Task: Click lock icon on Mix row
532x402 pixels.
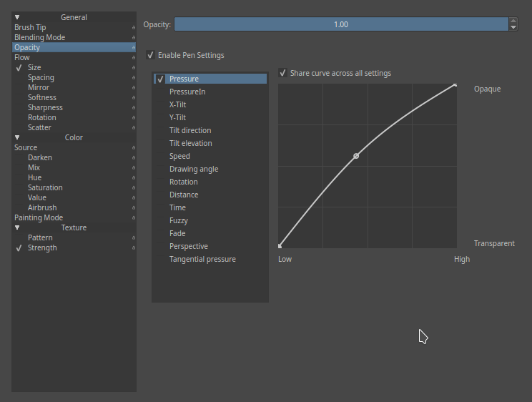Action: pyautogui.click(x=133, y=167)
